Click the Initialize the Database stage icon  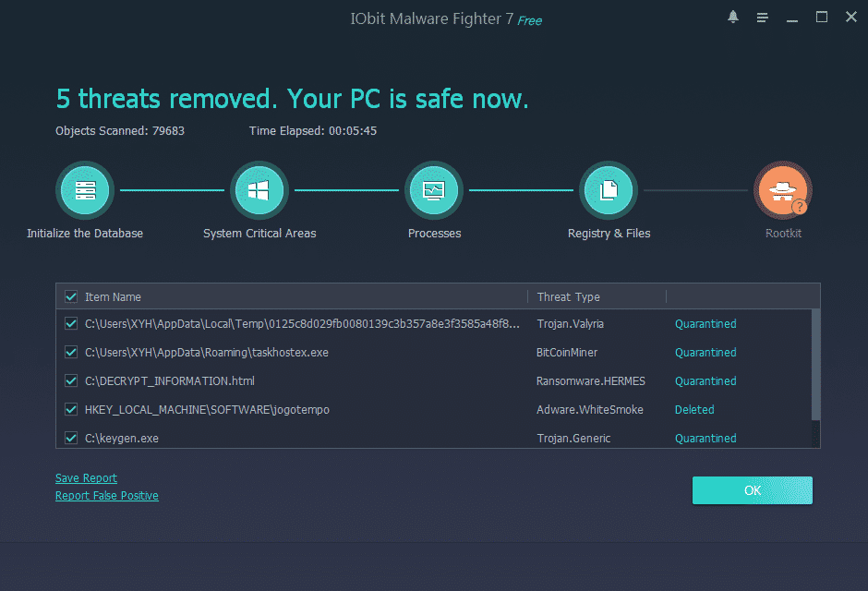85,190
